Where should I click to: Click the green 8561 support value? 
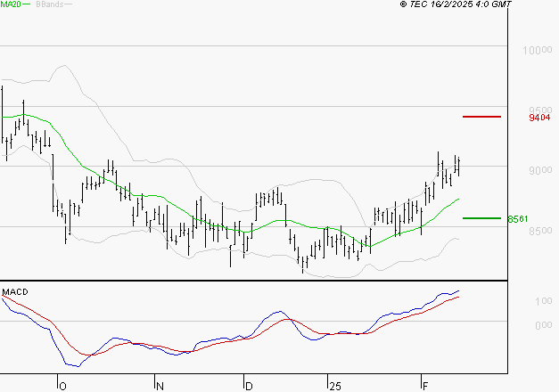pyautogui.click(x=518, y=219)
